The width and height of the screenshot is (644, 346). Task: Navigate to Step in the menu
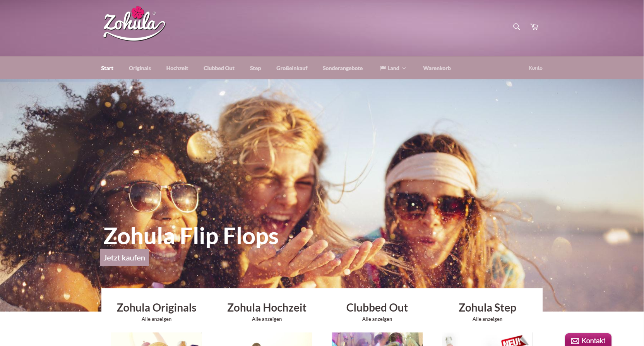tap(255, 68)
